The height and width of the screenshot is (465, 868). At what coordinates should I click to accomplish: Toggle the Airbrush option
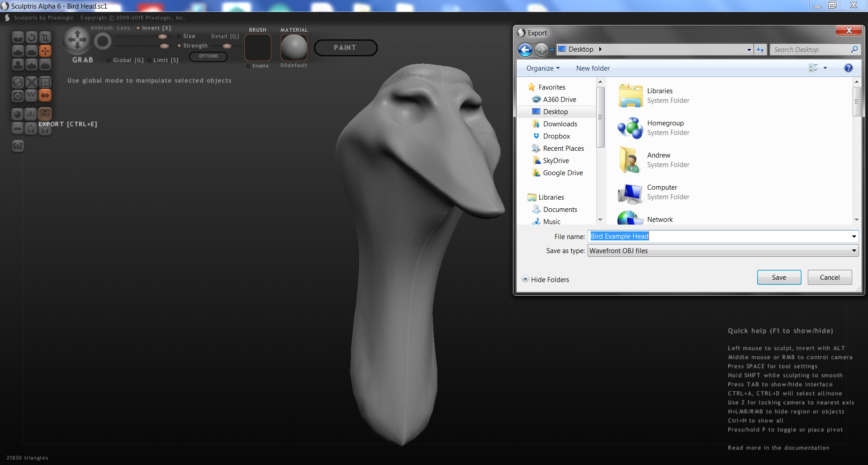[101, 28]
